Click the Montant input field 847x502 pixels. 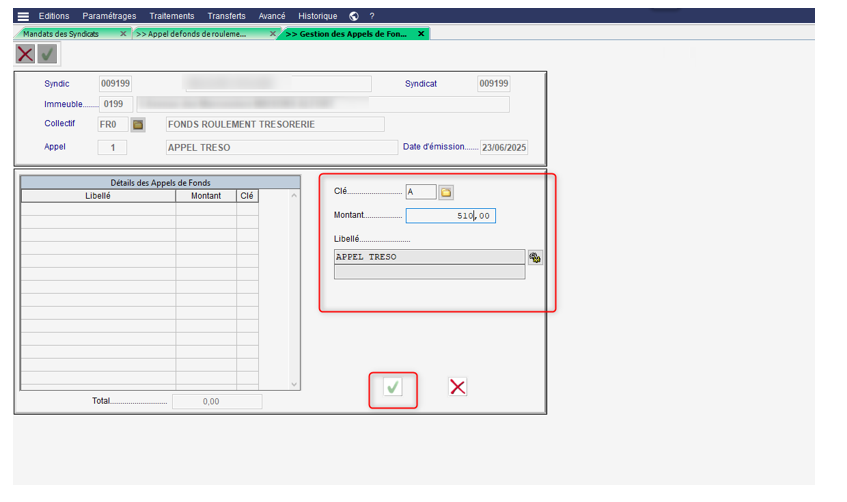click(x=450, y=216)
